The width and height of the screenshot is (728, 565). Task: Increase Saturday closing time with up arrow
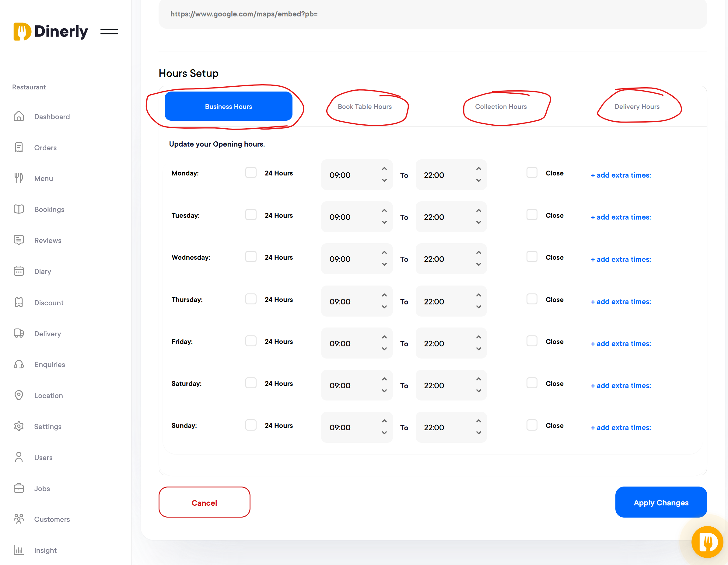(479, 380)
